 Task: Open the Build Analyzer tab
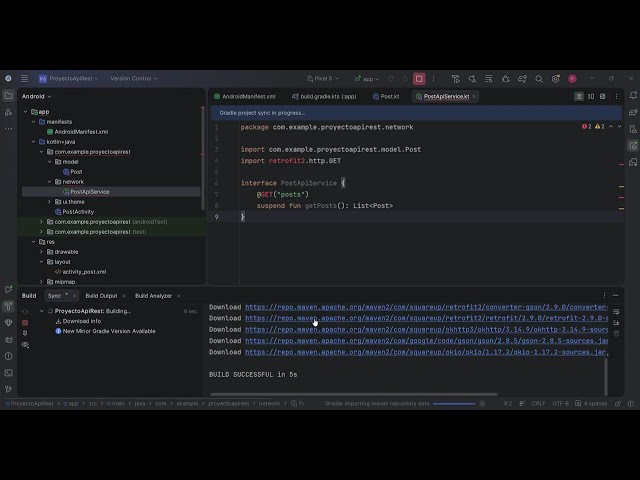(153, 296)
